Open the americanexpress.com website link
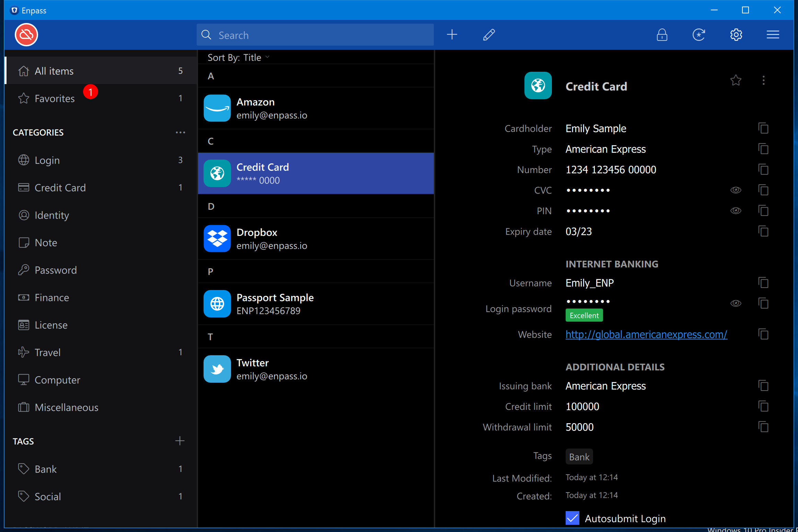Image resolution: width=798 pixels, height=532 pixels. 646,334
